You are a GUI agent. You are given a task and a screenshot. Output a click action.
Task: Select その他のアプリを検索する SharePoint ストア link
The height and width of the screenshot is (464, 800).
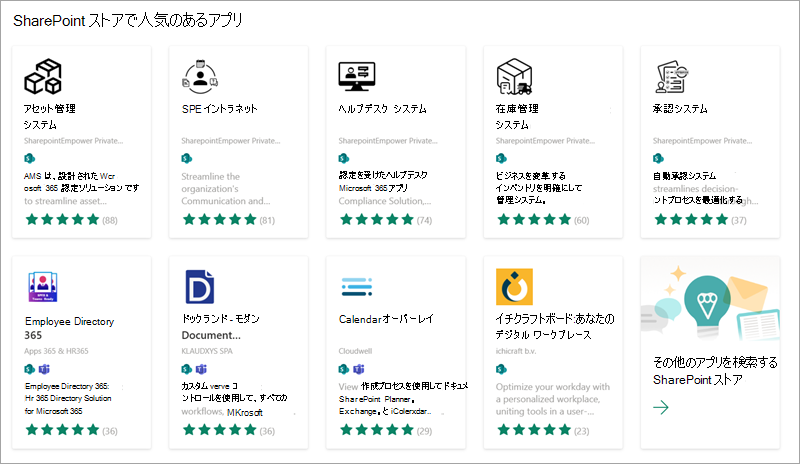[715, 371]
